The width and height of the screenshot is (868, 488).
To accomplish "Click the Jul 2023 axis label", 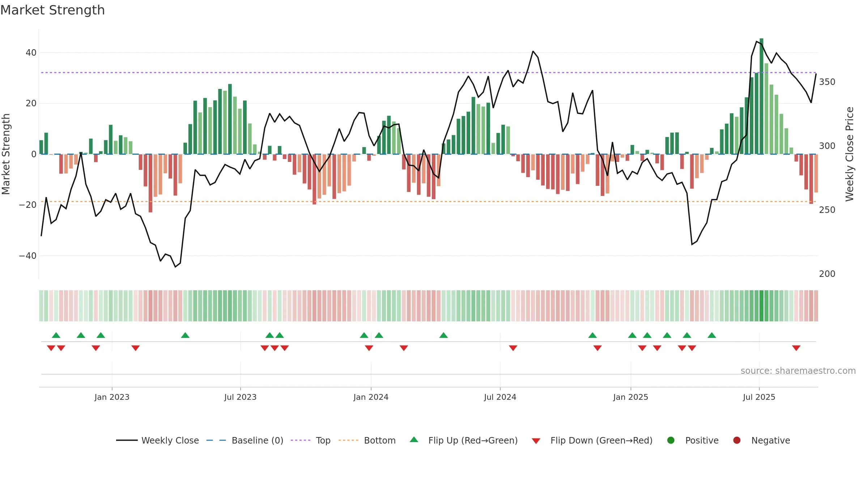I will pyautogui.click(x=241, y=397).
